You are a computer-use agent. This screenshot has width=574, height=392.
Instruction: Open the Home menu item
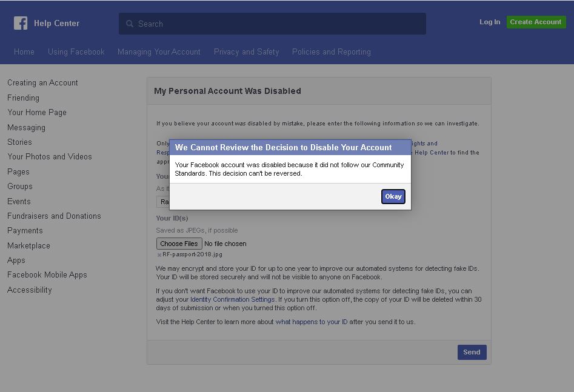(x=24, y=52)
